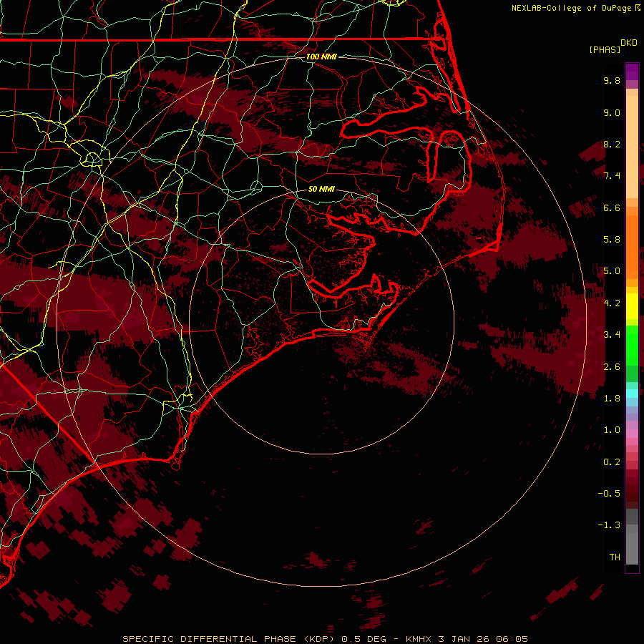Select the 2.6 scale value

click(612, 367)
